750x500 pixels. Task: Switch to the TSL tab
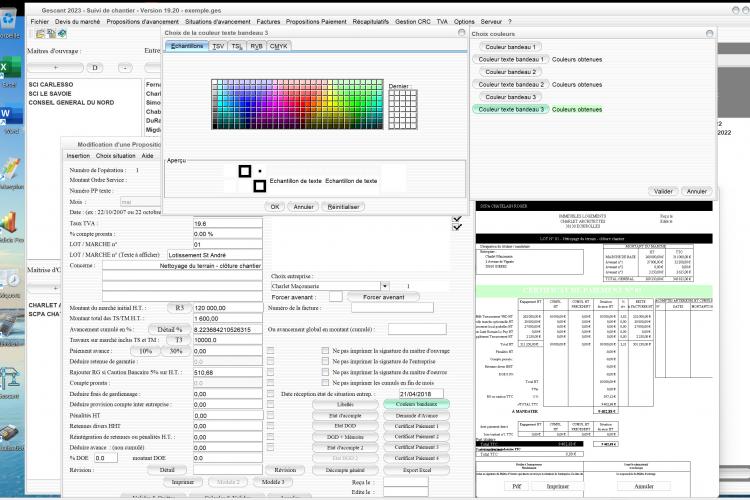point(237,46)
